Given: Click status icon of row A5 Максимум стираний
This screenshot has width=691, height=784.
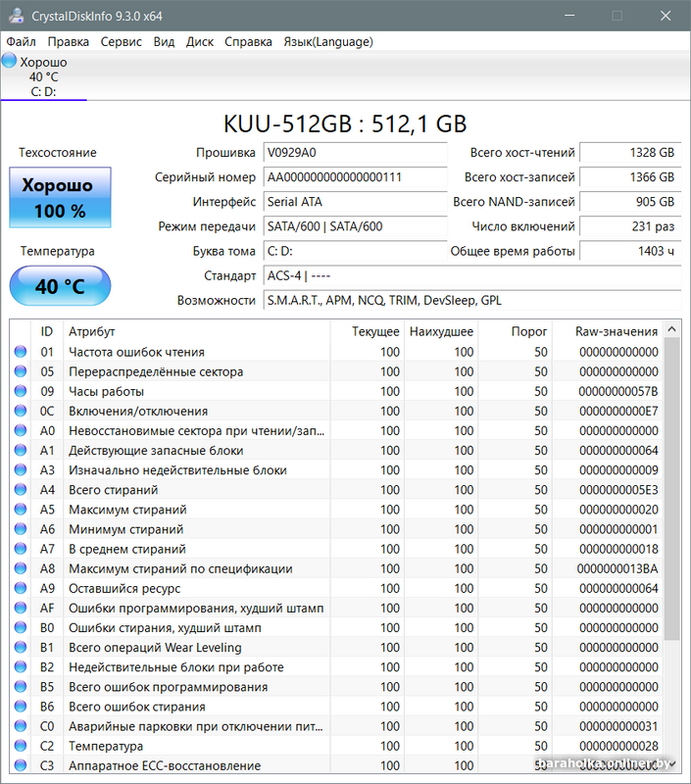Looking at the screenshot, I should click(21, 510).
